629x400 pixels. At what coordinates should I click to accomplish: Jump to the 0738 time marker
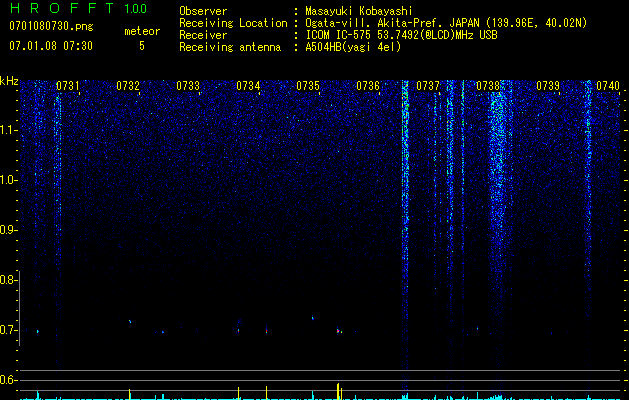point(488,86)
